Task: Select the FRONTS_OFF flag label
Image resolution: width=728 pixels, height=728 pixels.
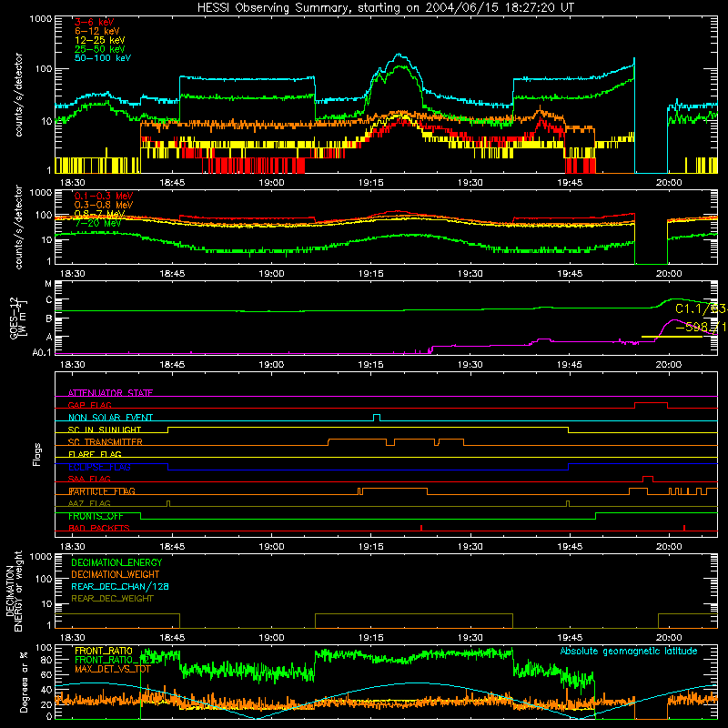Action: (x=96, y=516)
